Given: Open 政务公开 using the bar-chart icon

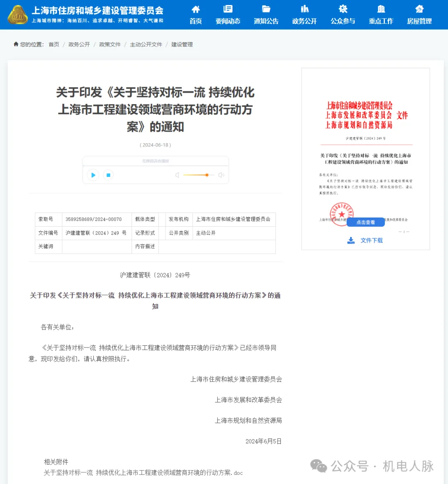Looking at the screenshot, I should [x=304, y=9].
